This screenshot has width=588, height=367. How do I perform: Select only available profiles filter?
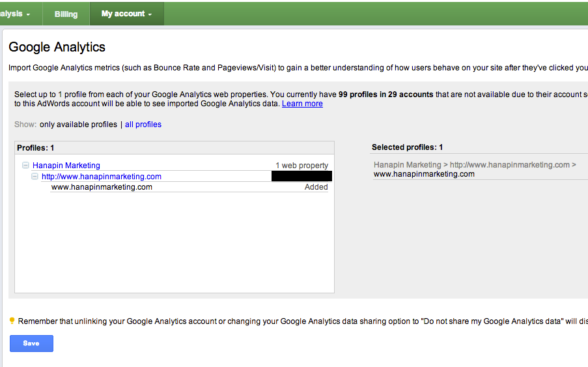click(x=78, y=125)
